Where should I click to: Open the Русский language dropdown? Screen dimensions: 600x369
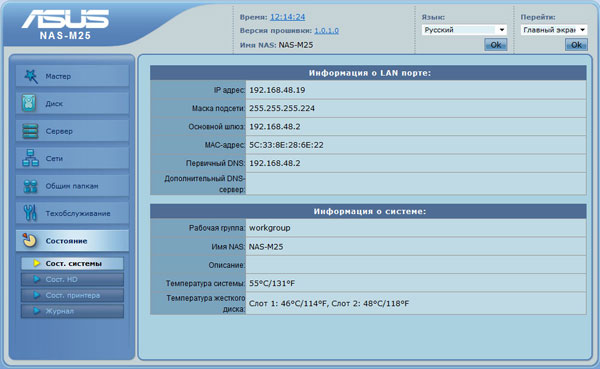pyautogui.click(x=464, y=30)
